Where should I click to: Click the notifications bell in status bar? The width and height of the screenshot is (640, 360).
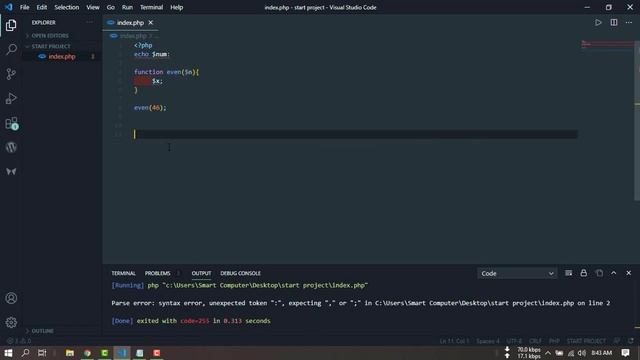tap(631, 341)
